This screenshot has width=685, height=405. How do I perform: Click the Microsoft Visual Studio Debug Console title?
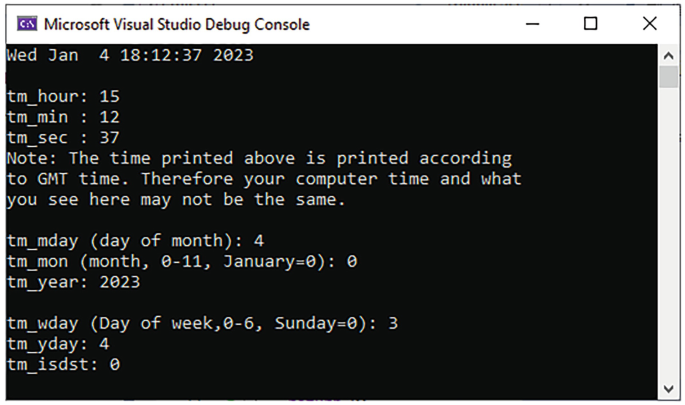pyautogui.click(x=177, y=24)
